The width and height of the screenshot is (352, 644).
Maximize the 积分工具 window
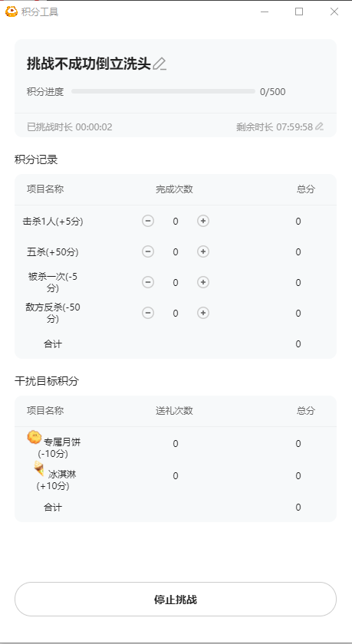(299, 11)
